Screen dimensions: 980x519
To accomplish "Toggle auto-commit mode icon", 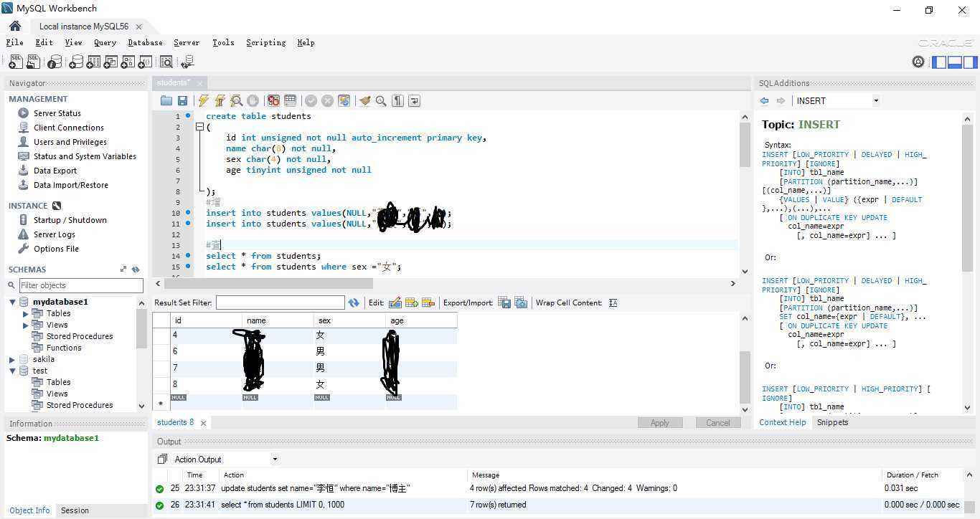I will (344, 101).
